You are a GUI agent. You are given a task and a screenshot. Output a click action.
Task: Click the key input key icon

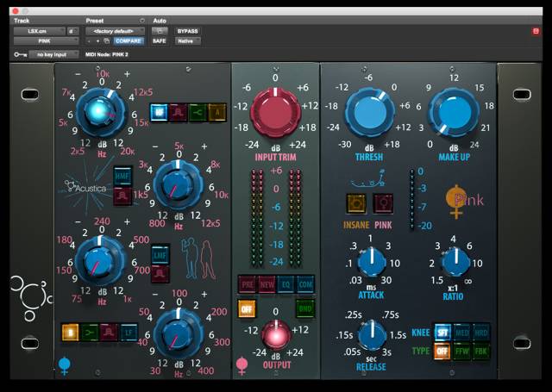click(x=20, y=54)
